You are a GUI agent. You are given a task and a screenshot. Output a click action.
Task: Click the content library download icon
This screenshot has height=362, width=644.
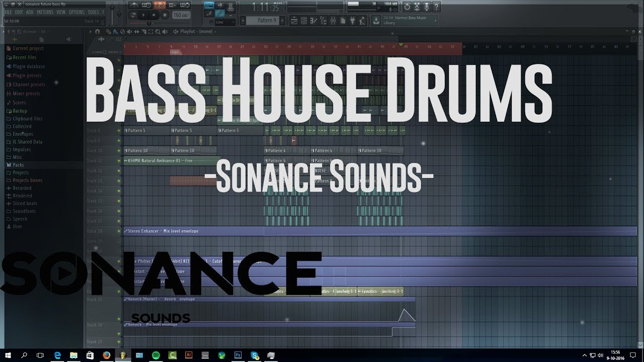tap(376, 21)
